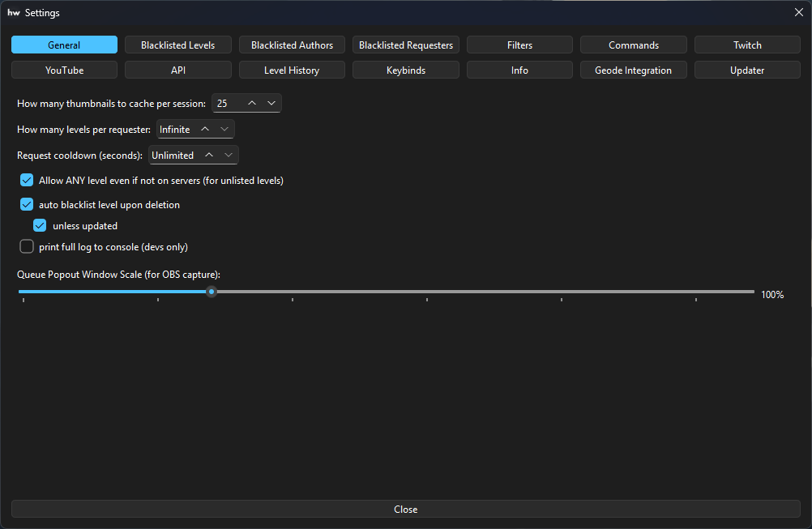Switch to the Twitch tab
The width and height of the screenshot is (812, 529).
747,45
